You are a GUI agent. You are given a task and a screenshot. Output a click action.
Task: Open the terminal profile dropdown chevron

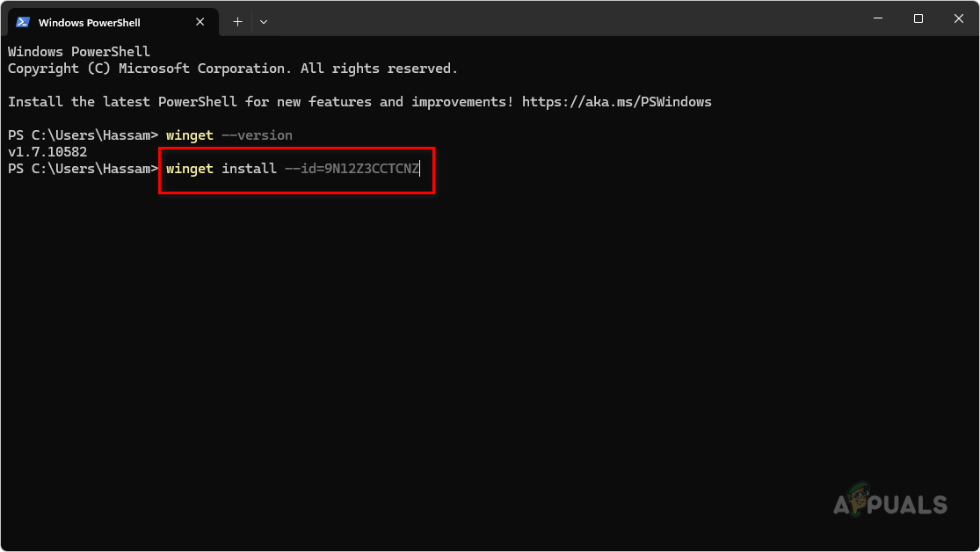tap(263, 21)
